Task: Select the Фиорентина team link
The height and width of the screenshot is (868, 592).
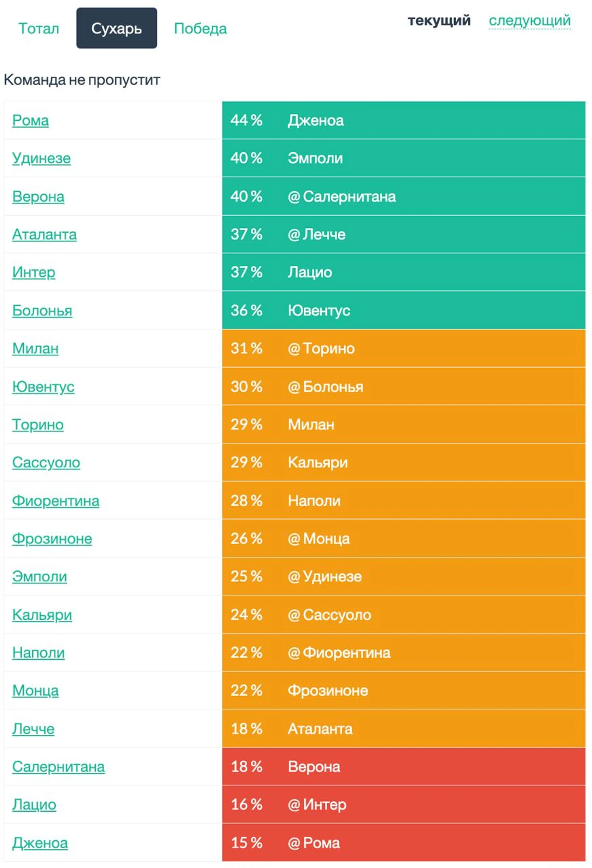Action: pos(56,501)
